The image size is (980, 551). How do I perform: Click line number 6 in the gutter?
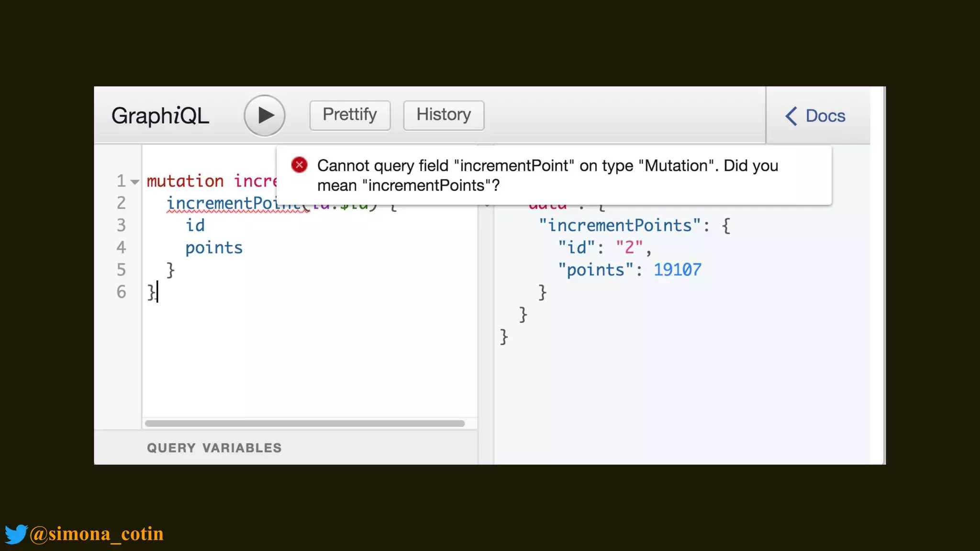point(122,292)
